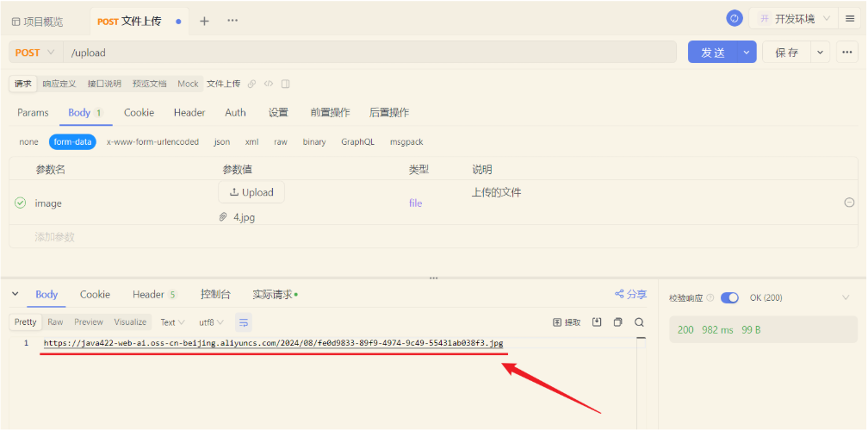Expand the 发送 button dropdown arrow
The width and height of the screenshot is (868, 431).
[747, 53]
